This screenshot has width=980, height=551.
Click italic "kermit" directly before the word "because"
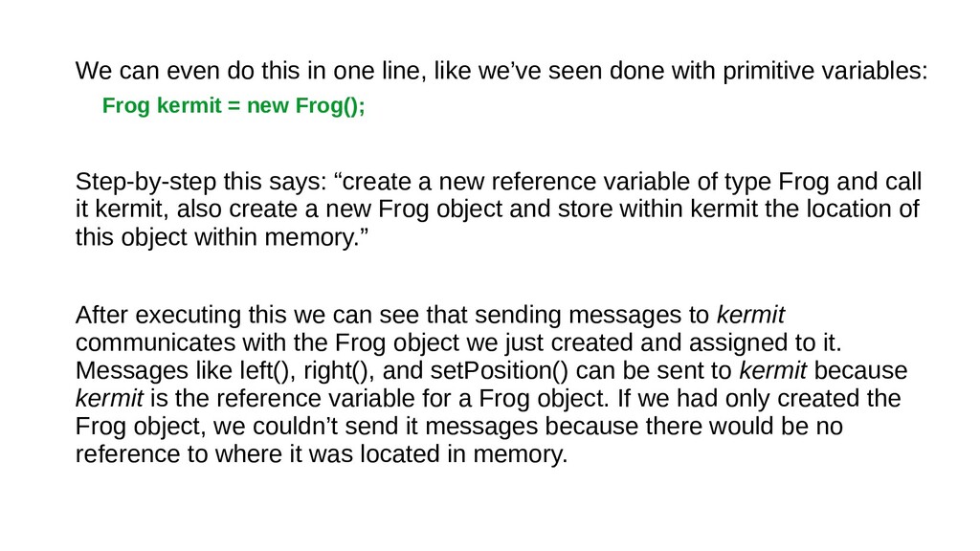(772, 370)
